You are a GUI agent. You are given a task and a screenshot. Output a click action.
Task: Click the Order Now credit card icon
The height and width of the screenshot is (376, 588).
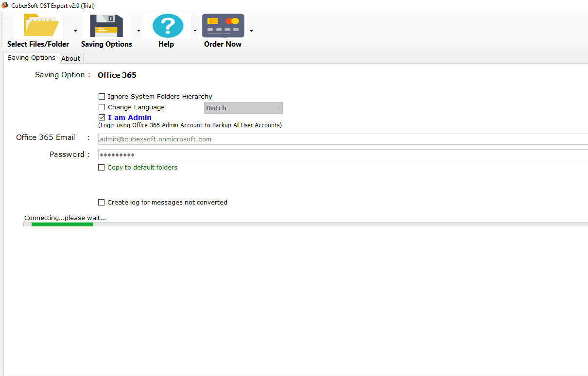click(x=223, y=26)
